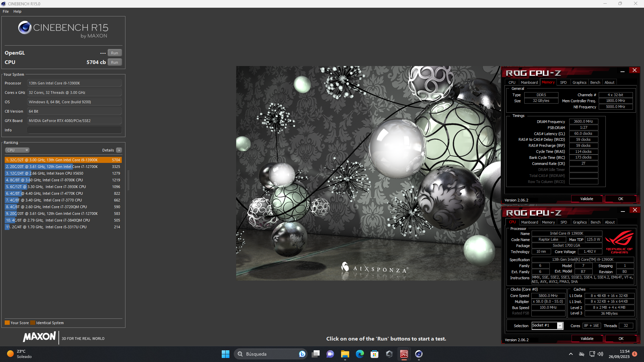Select the Core i7-3770 ranking row
Viewport: 644px width, 362px height.
63,200
